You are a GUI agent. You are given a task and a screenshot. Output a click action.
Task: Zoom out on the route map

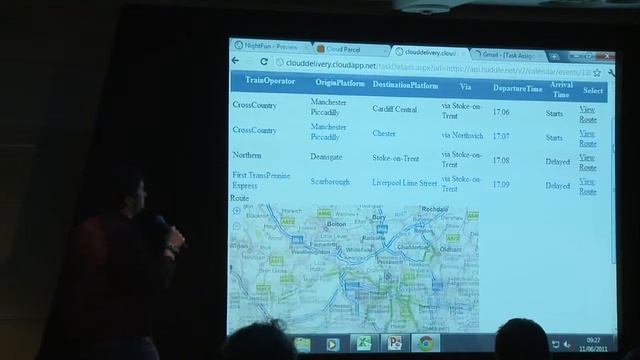(236, 226)
